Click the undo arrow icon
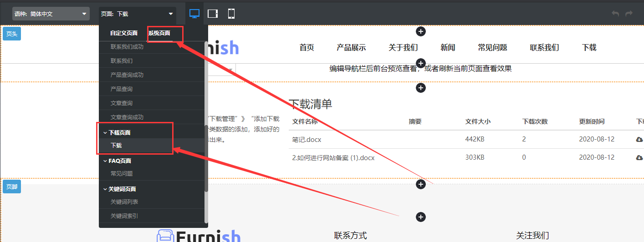This screenshot has width=644, height=242. (x=615, y=14)
